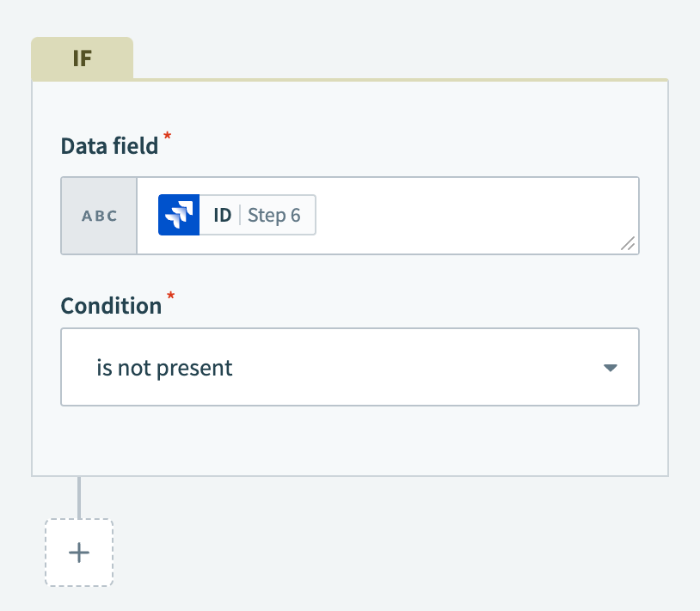This screenshot has width=700, height=611.
Task: Click the tan colored IF tab header
Action: [x=82, y=57]
